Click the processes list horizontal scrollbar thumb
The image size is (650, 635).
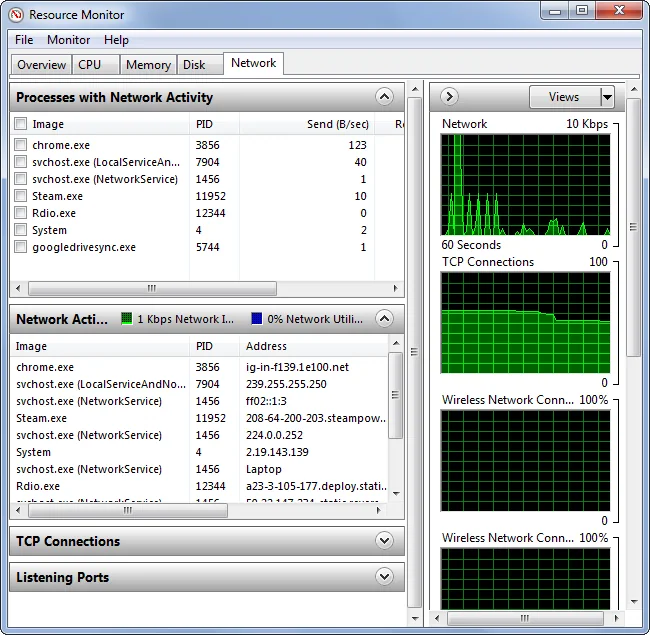point(152,288)
